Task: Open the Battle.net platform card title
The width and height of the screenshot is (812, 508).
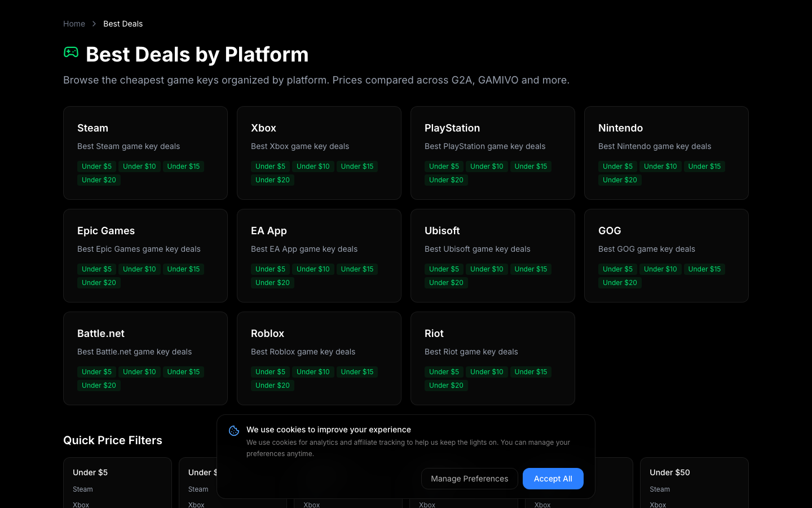Action: click(101, 334)
